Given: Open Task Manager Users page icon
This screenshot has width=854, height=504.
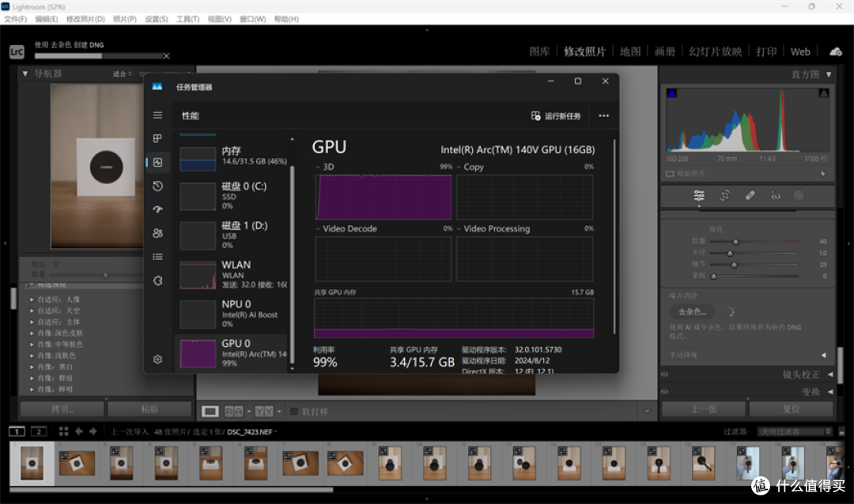Looking at the screenshot, I should pos(157,233).
